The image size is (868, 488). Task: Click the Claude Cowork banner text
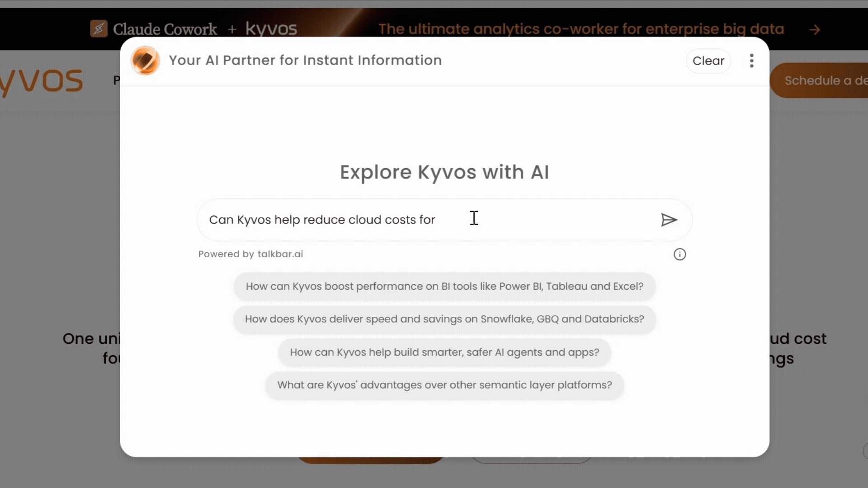click(165, 29)
